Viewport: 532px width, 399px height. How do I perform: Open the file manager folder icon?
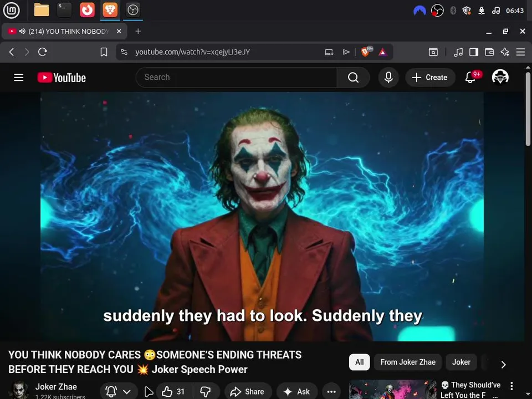tap(42, 10)
